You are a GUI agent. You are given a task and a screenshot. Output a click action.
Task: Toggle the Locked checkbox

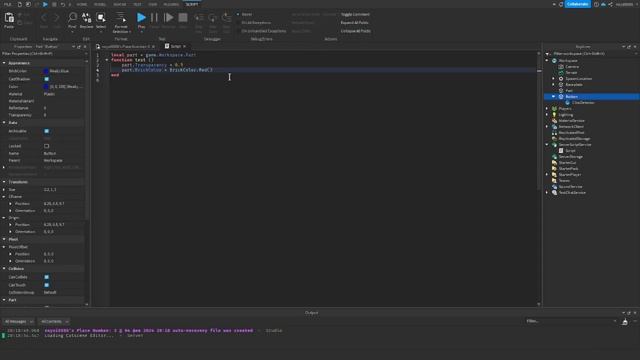pyautogui.click(x=47, y=146)
